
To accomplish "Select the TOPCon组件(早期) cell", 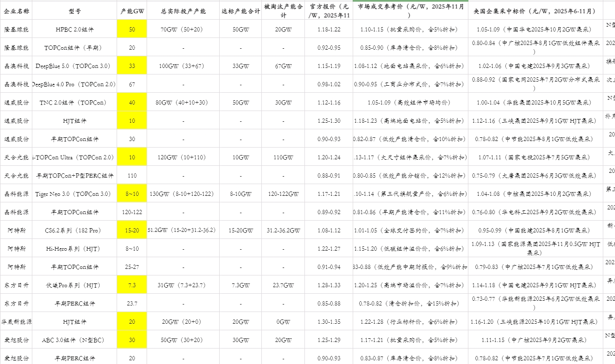I will (x=74, y=47).
